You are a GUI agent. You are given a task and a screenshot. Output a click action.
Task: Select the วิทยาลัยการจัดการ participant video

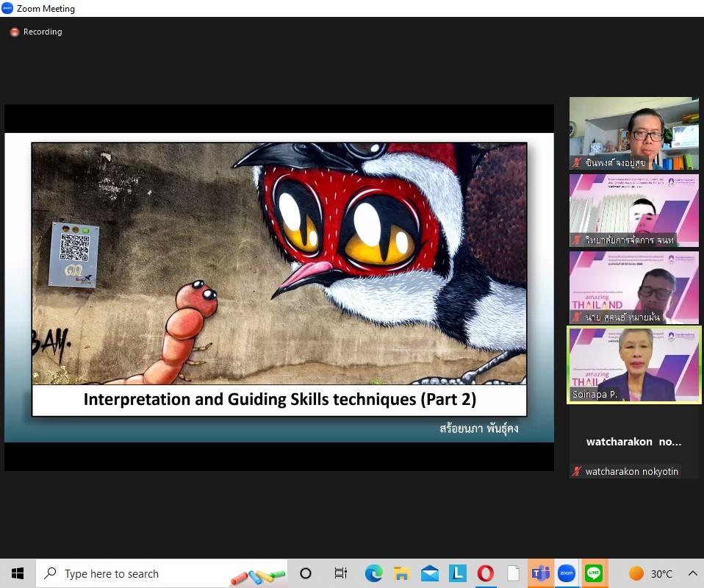(634, 210)
